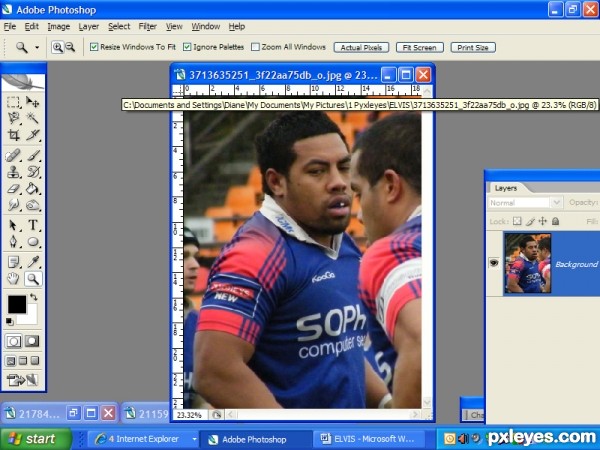Image resolution: width=600 pixels, height=450 pixels.
Task: Open the Help menu
Action: click(237, 26)
